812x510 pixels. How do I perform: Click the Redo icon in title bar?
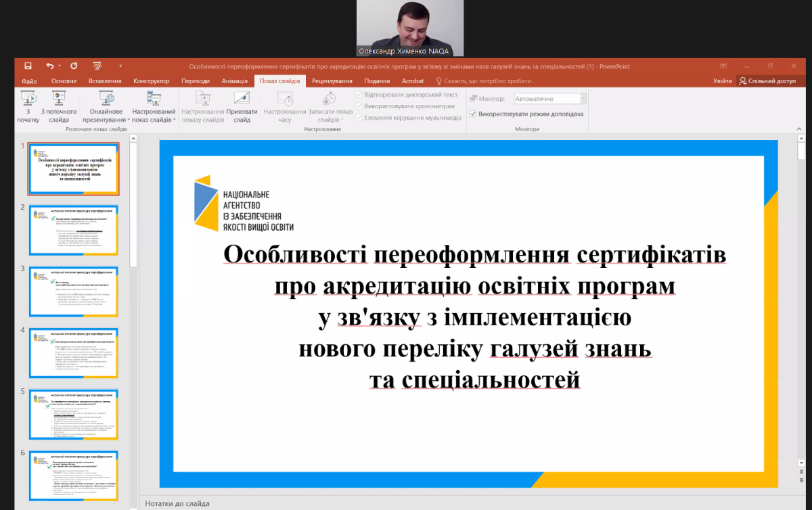pos(74,66)
